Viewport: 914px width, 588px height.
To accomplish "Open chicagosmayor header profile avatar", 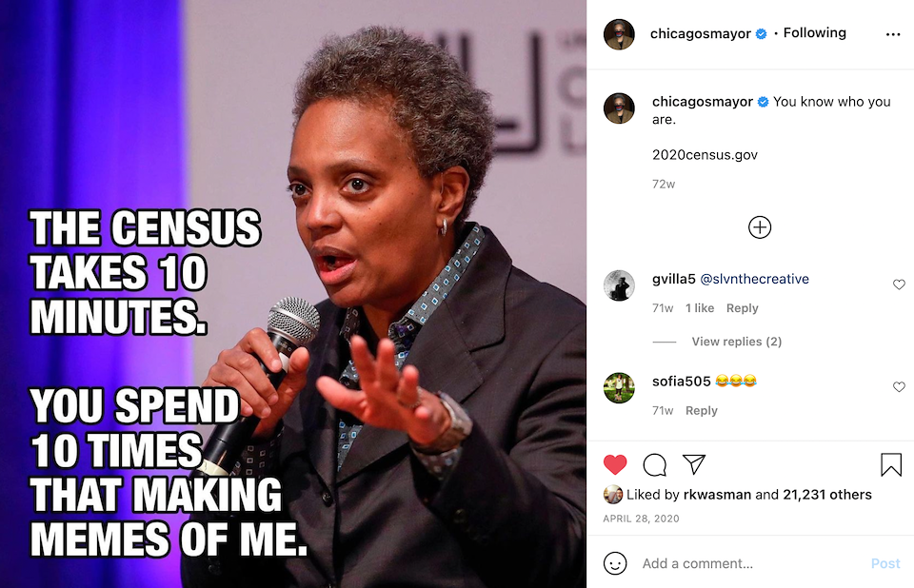I will [619, 34].
